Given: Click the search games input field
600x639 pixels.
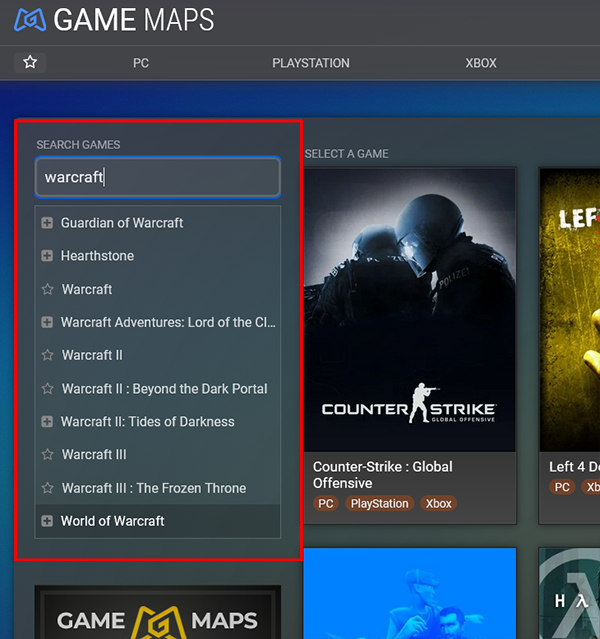Looking at the screenshot, I should coord(158,177).
